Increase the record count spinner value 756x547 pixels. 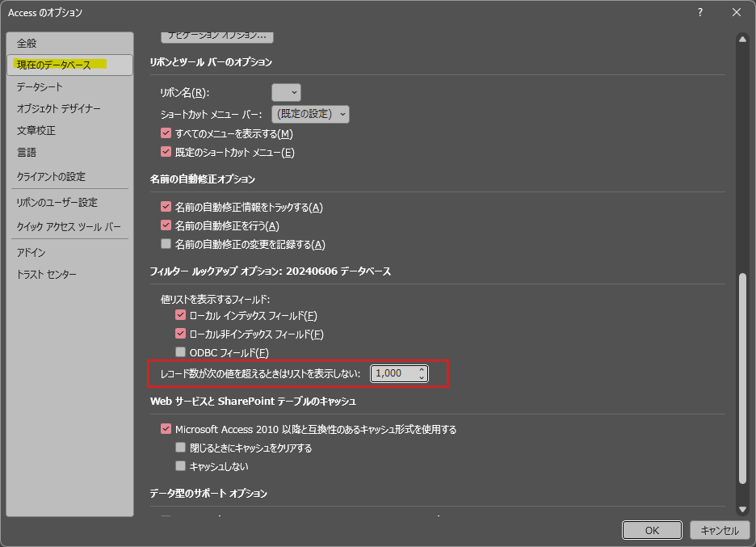(421, 369)
